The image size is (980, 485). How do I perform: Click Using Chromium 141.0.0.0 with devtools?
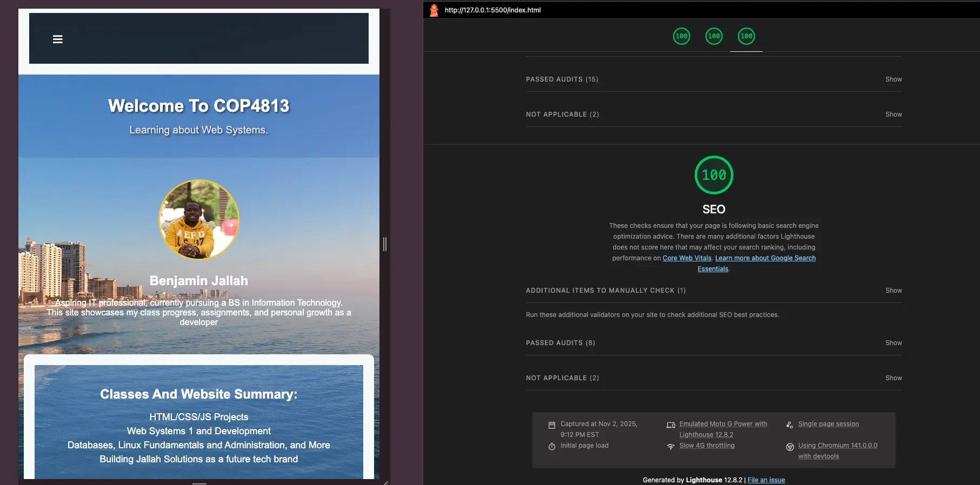pos(838,451)
